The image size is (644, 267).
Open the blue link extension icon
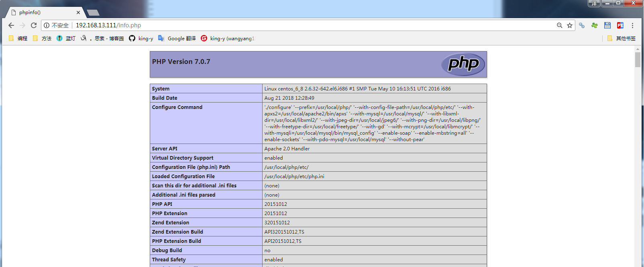click(x=582, y=25)
